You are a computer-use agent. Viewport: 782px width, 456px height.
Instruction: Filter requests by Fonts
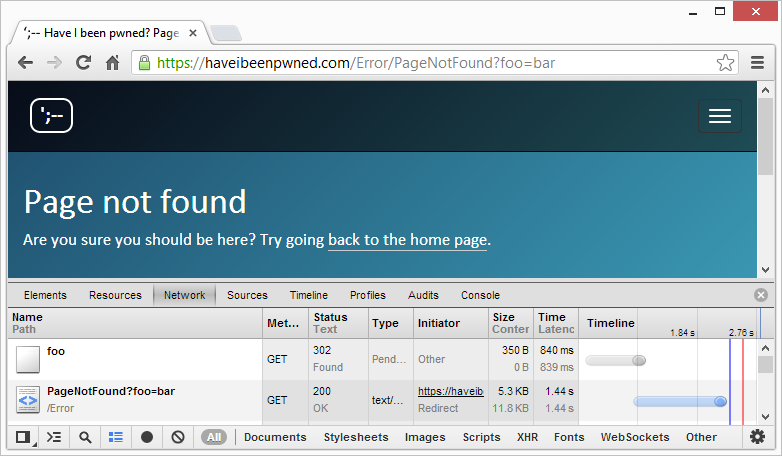[x=569, y=438]
